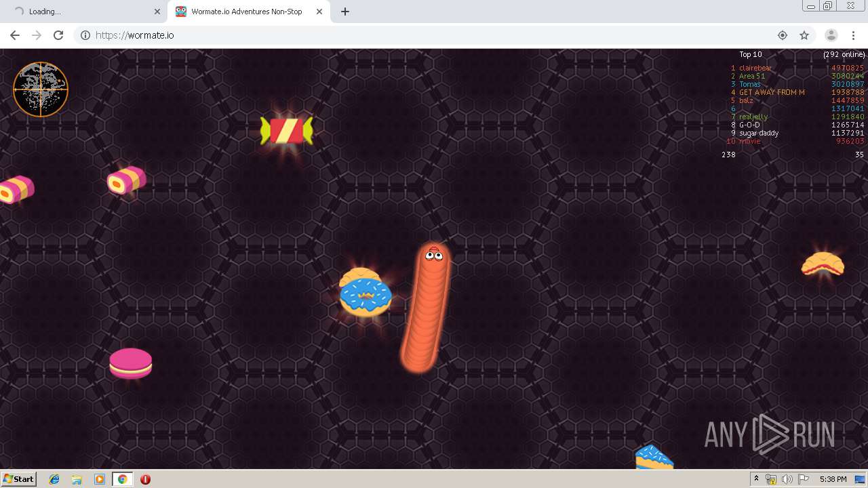Click leaderboard entry 'Tomas'
The width and height of the screenshot is (868, 488).
750,84
